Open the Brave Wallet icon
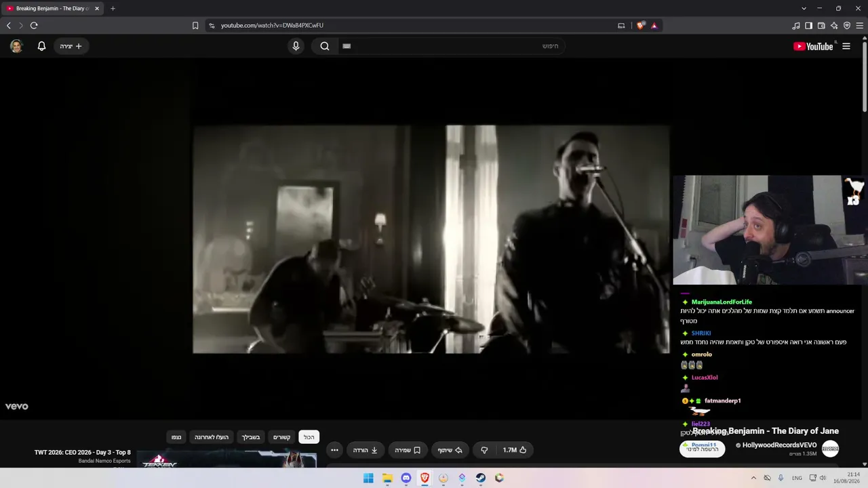Viewport: 868px width, 488px height. [x=821, y=26]
